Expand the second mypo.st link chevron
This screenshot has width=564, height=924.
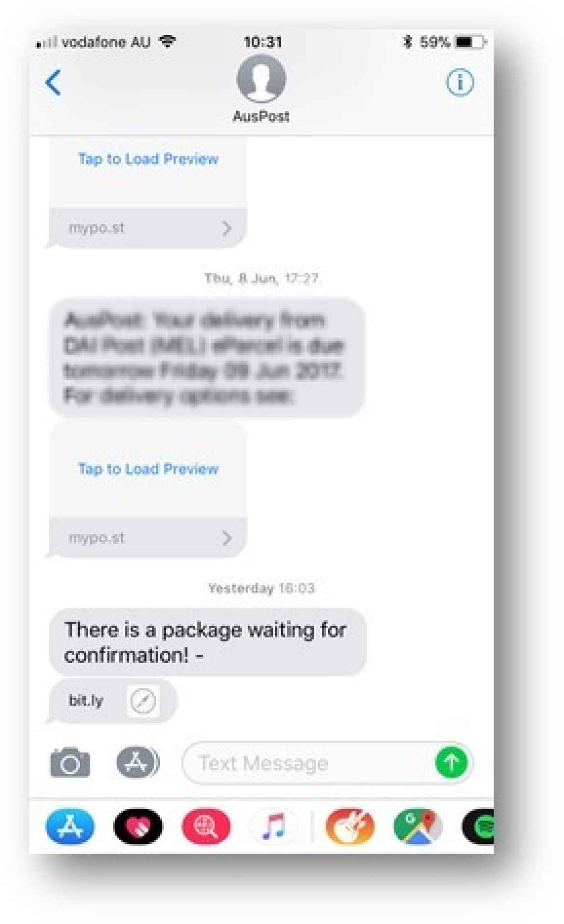pyautogui.click(x=227, y=538)
